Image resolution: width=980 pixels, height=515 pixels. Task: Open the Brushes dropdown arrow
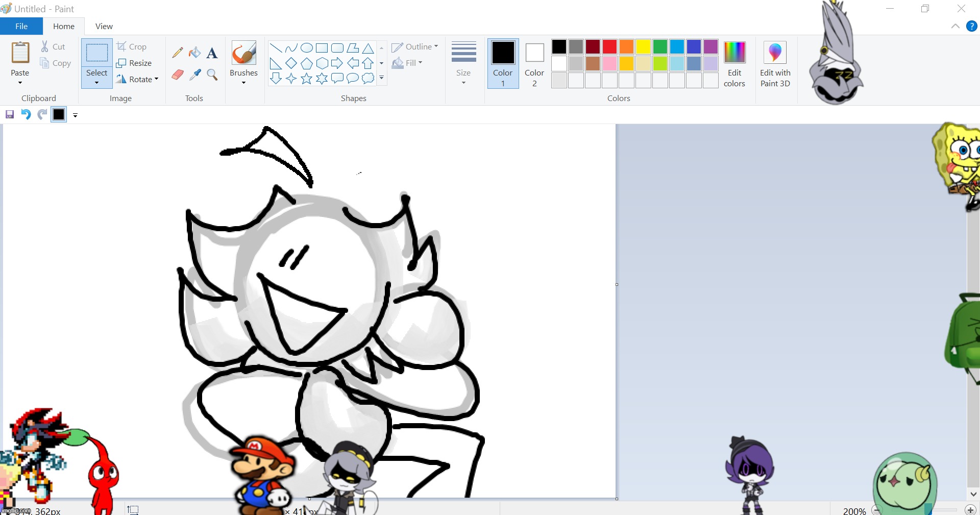[x=243, y=82]
